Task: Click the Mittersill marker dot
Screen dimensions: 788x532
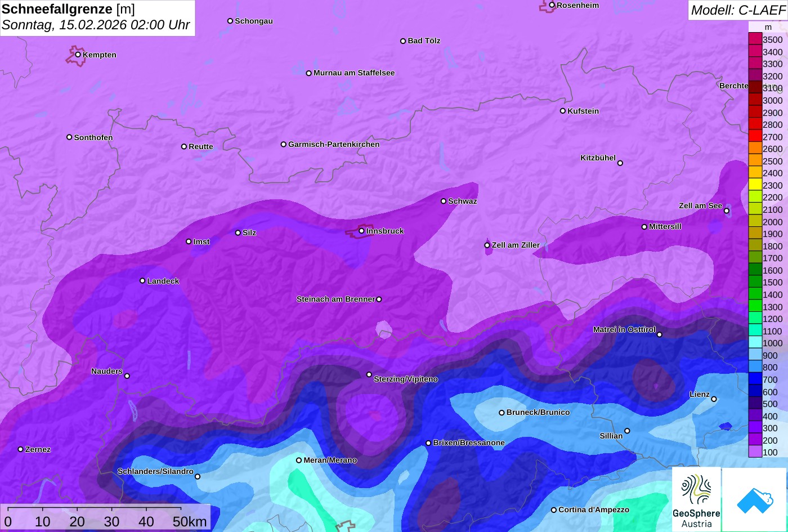Action: pyautogui.click(x=644, y=227)
